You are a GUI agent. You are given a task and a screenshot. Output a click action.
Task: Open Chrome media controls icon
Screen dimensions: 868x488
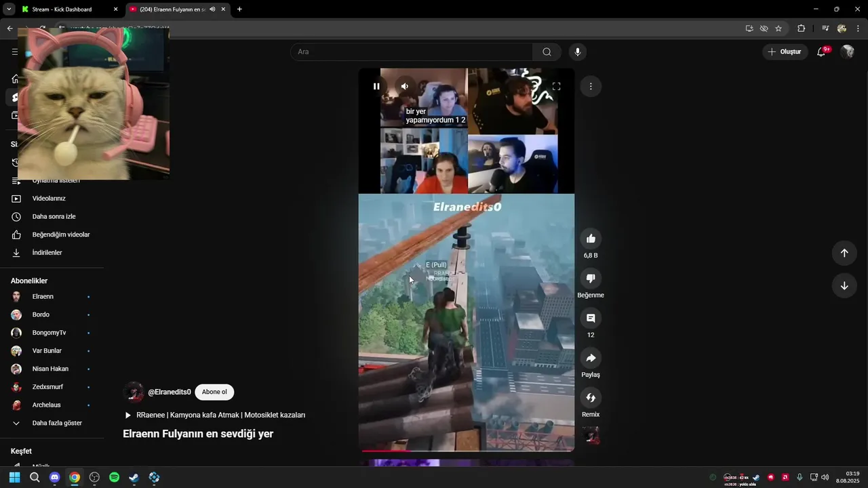825,28
